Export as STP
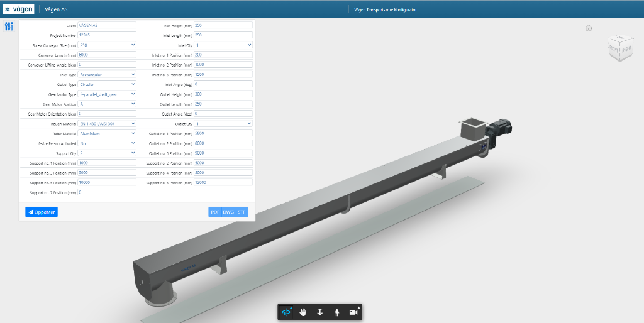This screenshot has height=323, width=644. coord(242,212)
